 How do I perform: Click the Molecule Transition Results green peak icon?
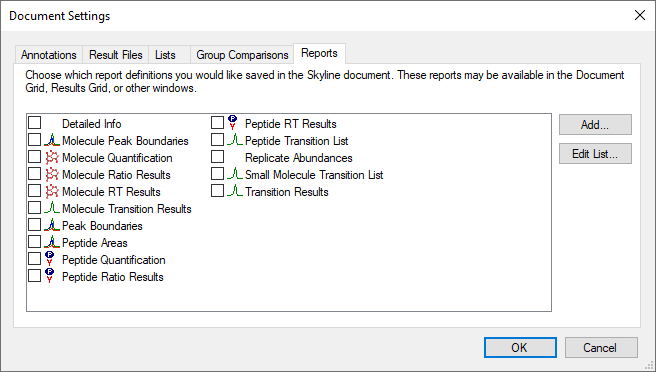pos(52,208)
